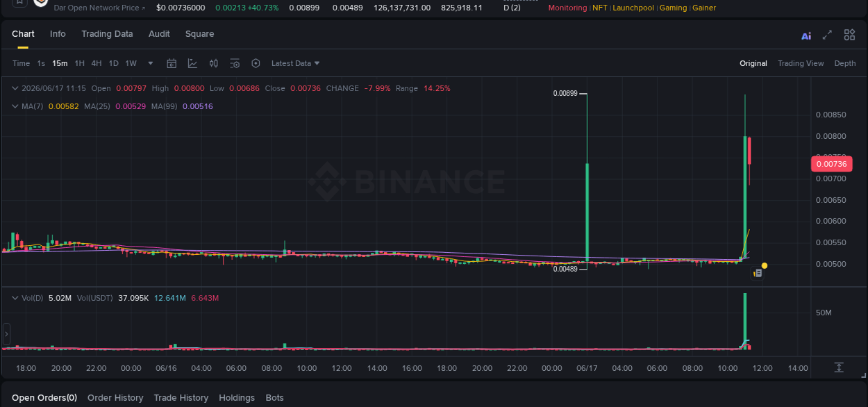Click the Launchpool tag

tap(633, 8)
